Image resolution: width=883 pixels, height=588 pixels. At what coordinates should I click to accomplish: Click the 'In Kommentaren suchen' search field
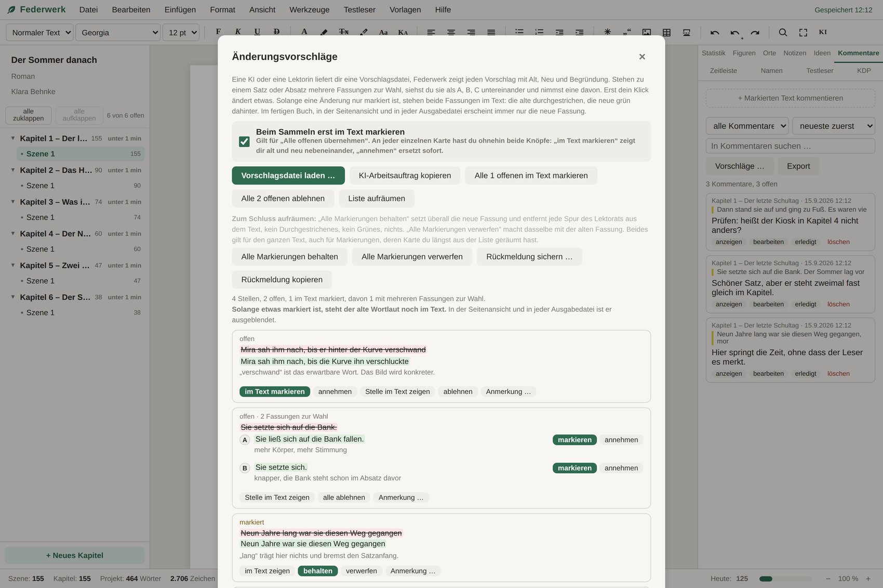pyautogui.click(x=790, y=146)
